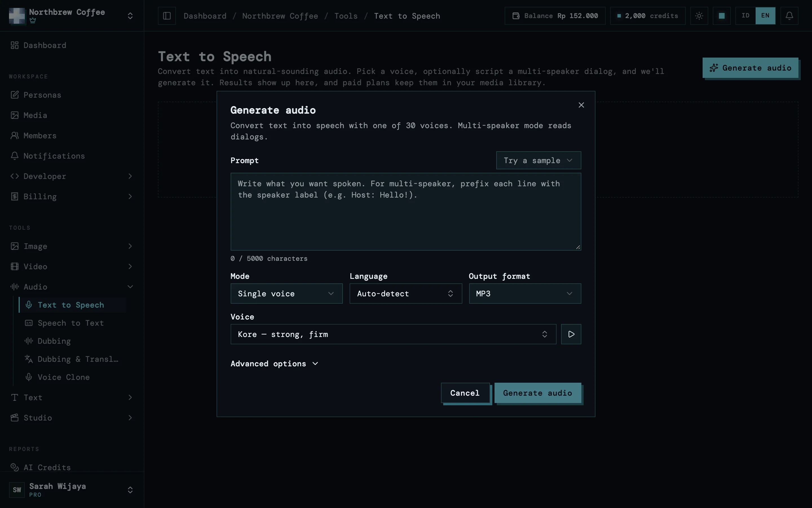Expand the Developer section

[72, 176]
